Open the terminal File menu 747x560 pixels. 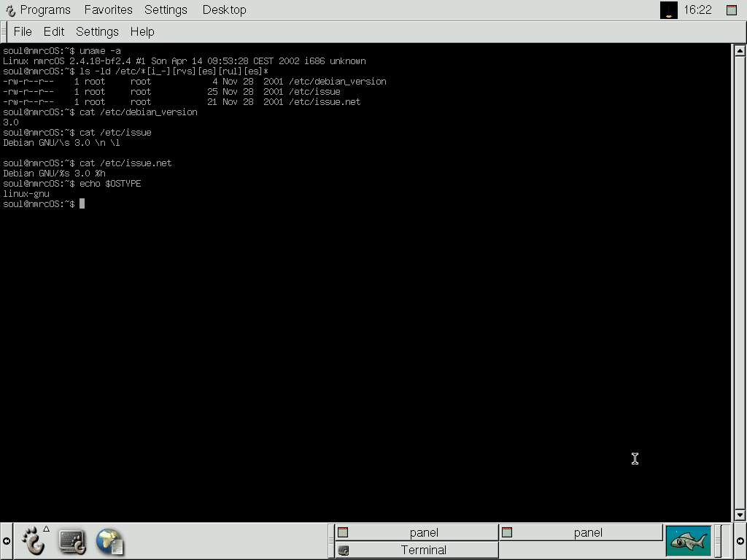pyautogui.click(x=23, y=32)
